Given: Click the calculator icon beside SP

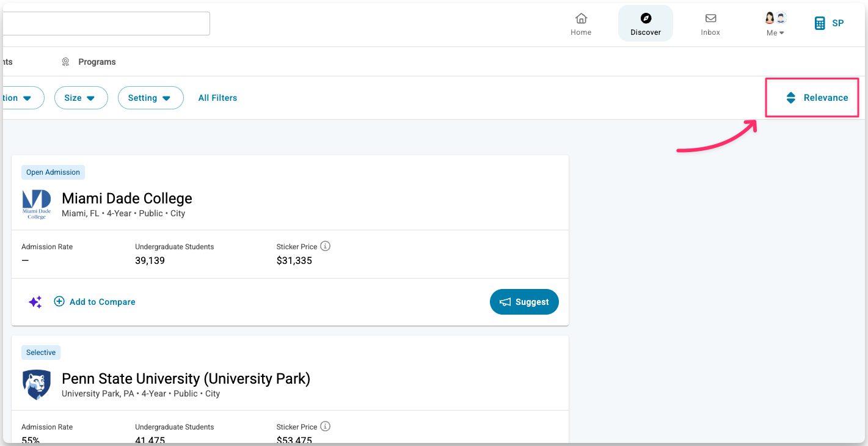Looking at the screenshot, I should pos(820,23).
